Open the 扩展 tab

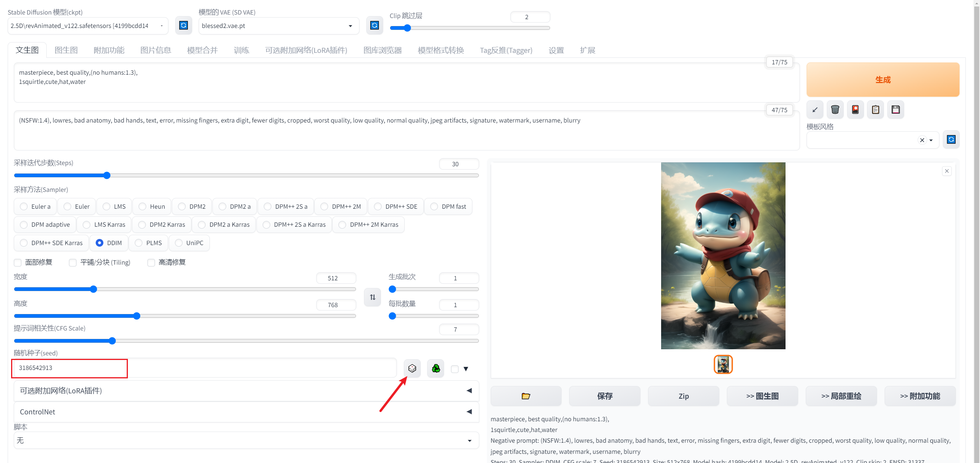click(x=588, y=50)
